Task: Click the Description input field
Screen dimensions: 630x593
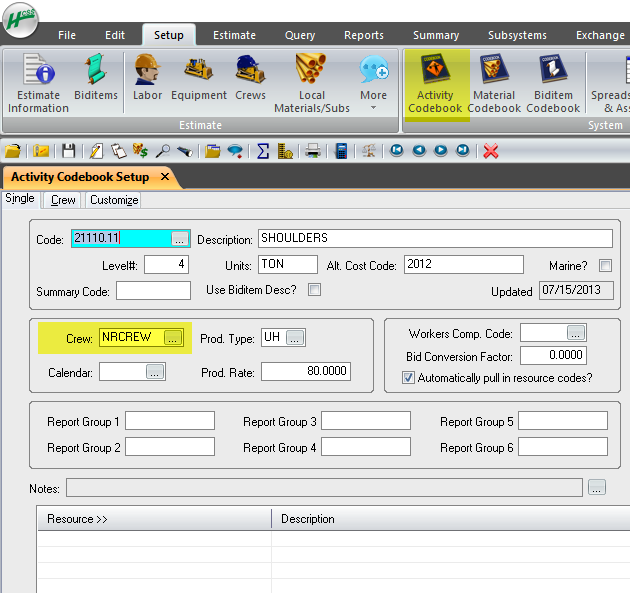Action: point(435,239)
